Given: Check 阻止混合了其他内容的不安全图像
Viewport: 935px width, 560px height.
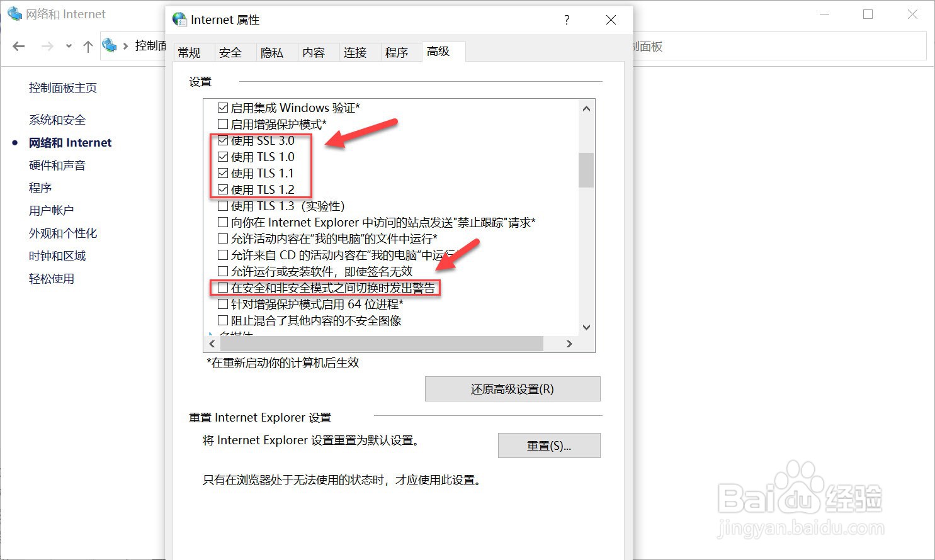Looking at the screenshot, I should (223, 320).
